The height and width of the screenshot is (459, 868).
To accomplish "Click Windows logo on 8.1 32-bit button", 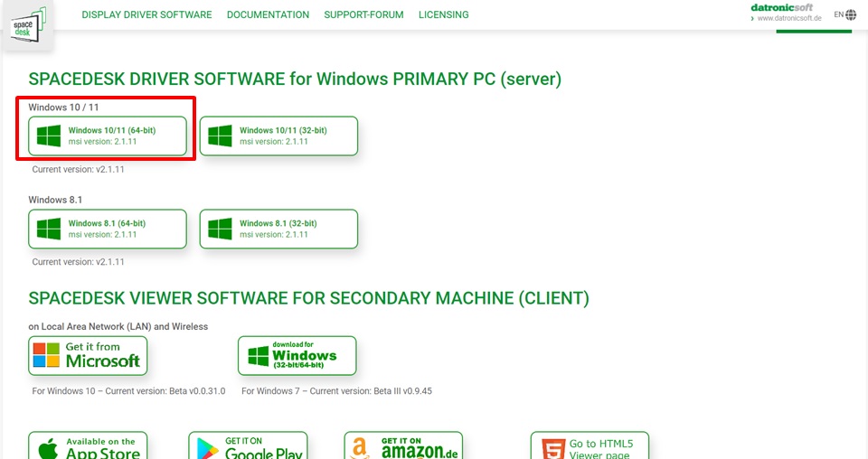I will [220, 229].
